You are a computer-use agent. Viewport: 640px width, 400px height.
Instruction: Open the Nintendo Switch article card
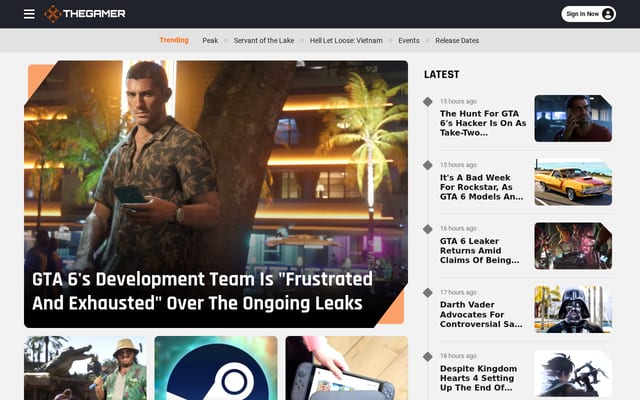(347, 368)
